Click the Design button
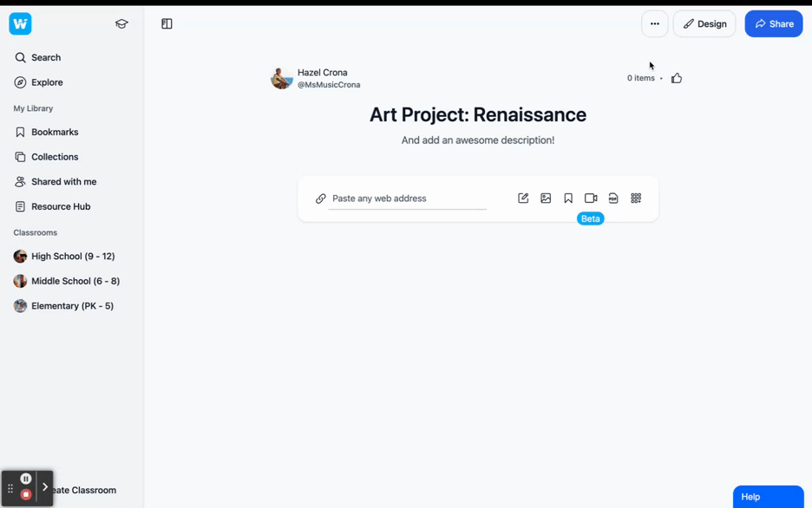The image size is (812, 508). coord(704,24)
